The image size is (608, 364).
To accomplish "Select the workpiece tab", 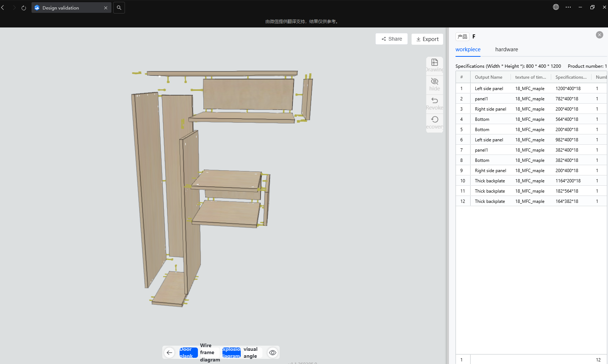I will [x=468, y=49].
